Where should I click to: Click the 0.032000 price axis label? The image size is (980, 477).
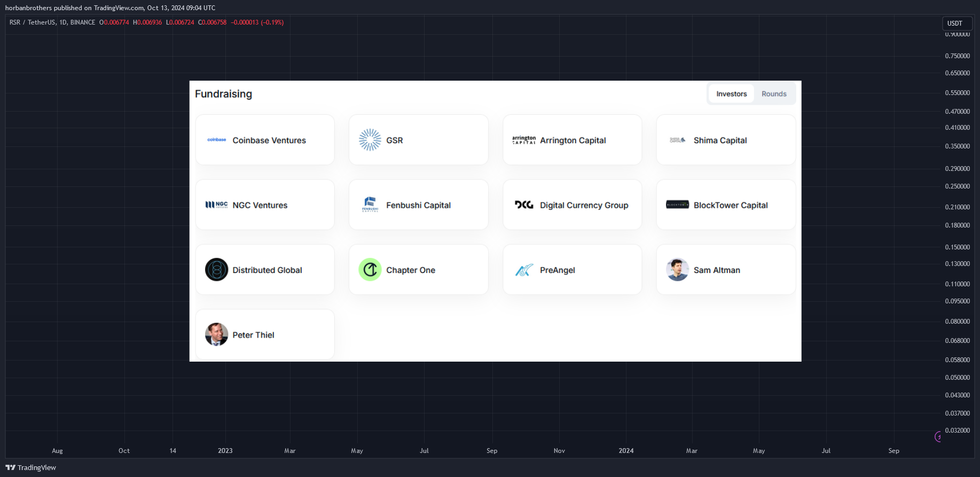coord(957,430)
